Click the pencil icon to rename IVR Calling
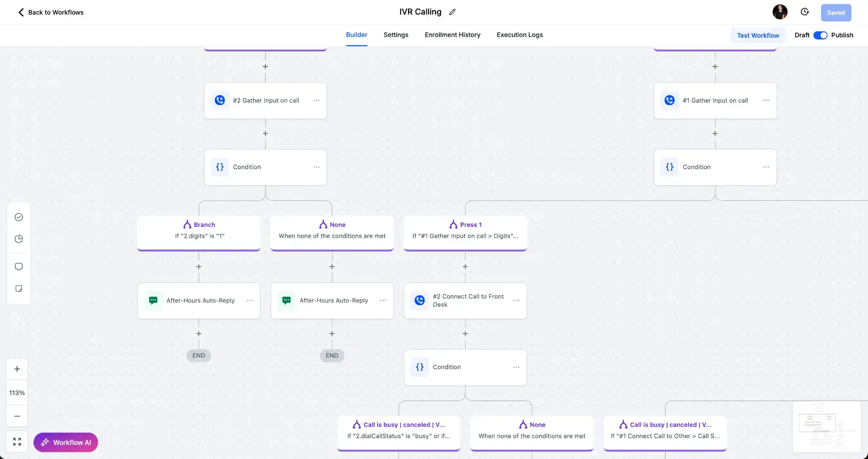868x459 pixels. pyautogui.click(x=452, y=12)
